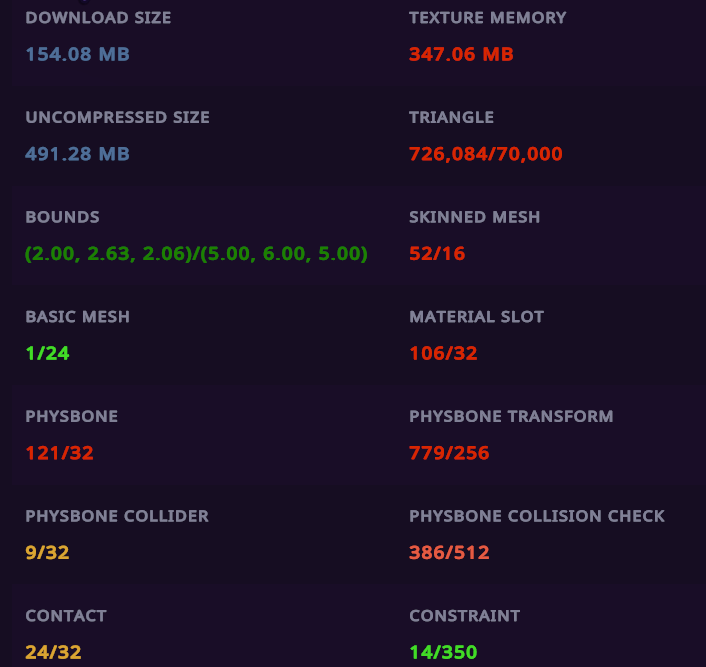This screenshot has width=706, height=667.
Task: Click the Download Size value 154.08 MB
Action: (78, 54)
